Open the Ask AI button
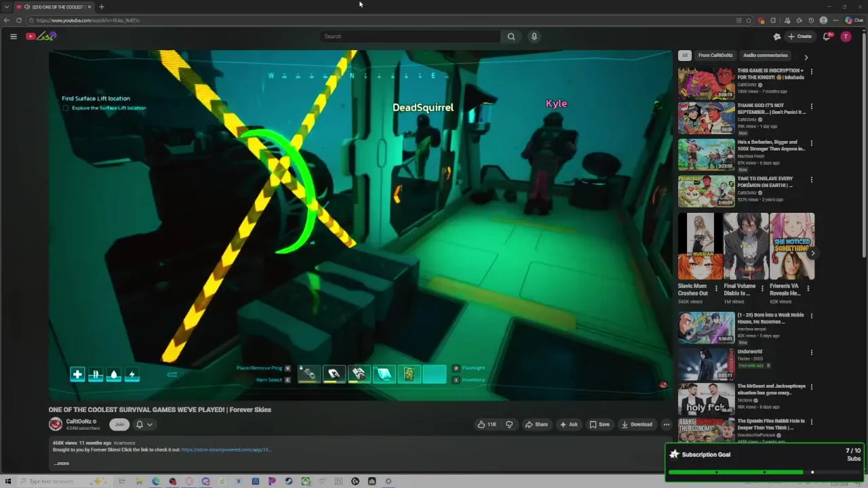Image resolution: width=868 pixels, height=488 pixels. [568, 424]
